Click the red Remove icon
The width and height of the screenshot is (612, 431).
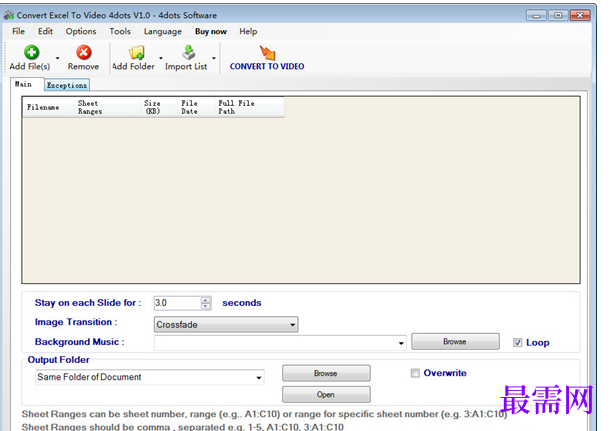point(84,52)
